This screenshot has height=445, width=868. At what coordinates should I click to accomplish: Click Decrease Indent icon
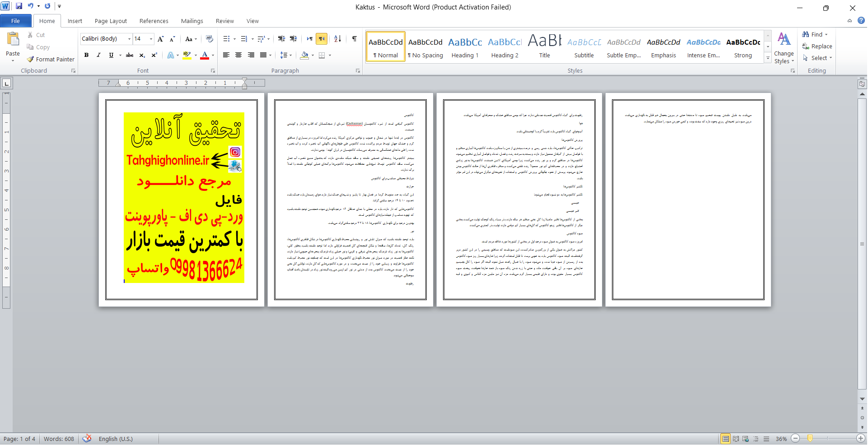pyautogui.click(x=281, y=39)
